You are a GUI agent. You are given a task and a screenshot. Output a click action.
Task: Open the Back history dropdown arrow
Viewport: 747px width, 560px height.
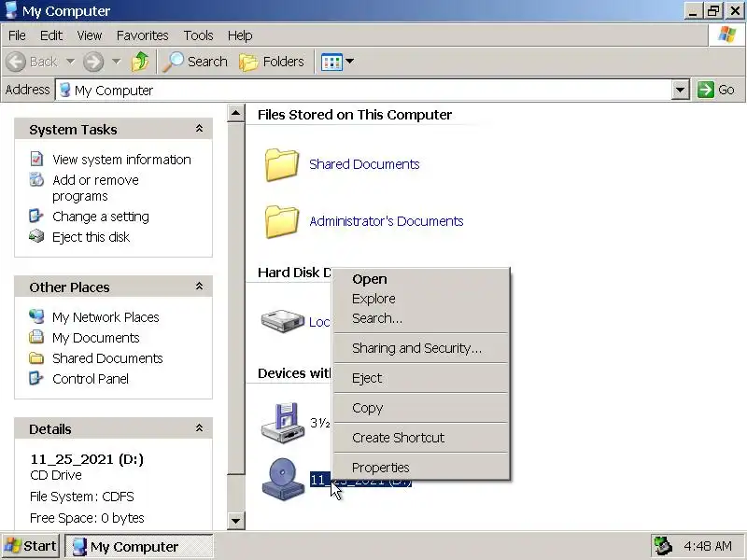[x=70, y=62]
